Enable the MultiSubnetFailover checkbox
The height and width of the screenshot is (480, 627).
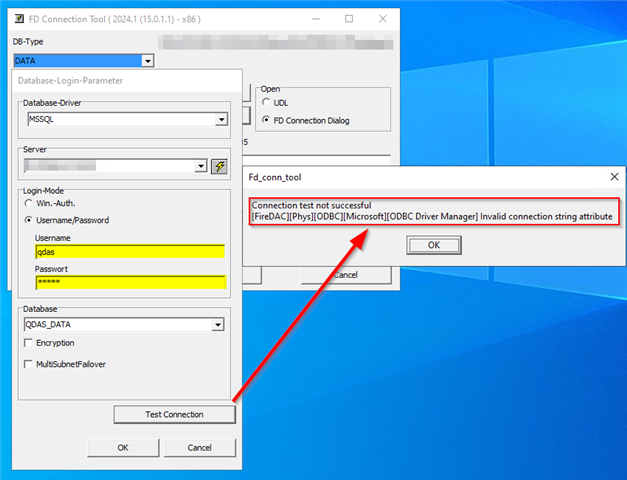tap(28, 364)
